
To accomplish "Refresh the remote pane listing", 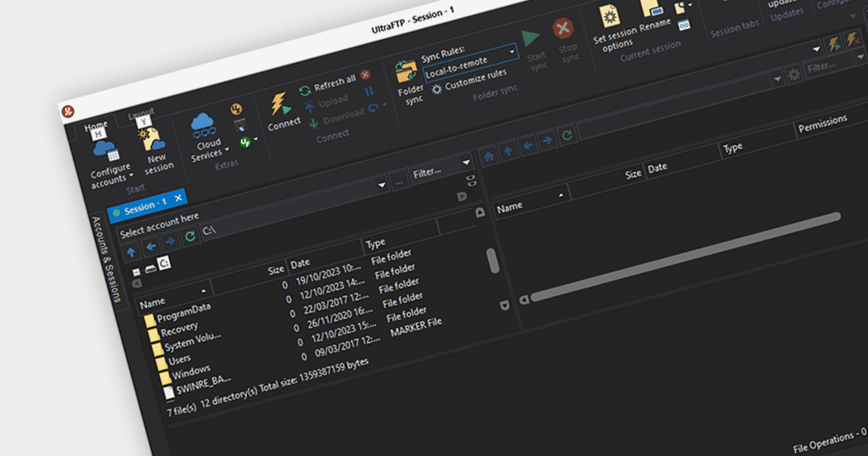I will point(568,137).
